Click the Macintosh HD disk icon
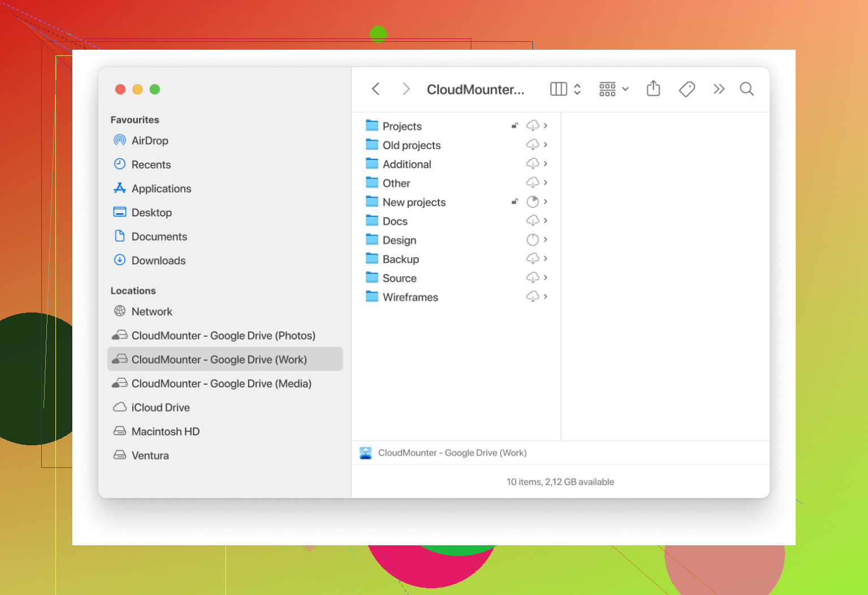This screenshot has width=868, height=595. 120,431
